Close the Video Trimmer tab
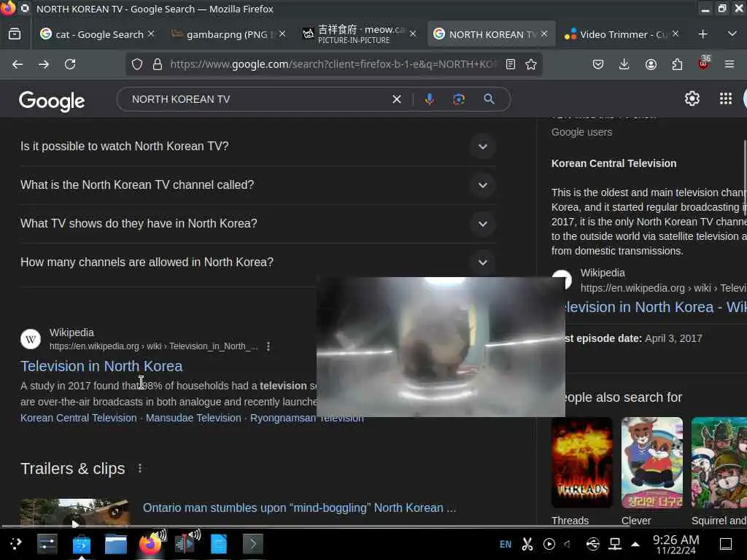 676,34
